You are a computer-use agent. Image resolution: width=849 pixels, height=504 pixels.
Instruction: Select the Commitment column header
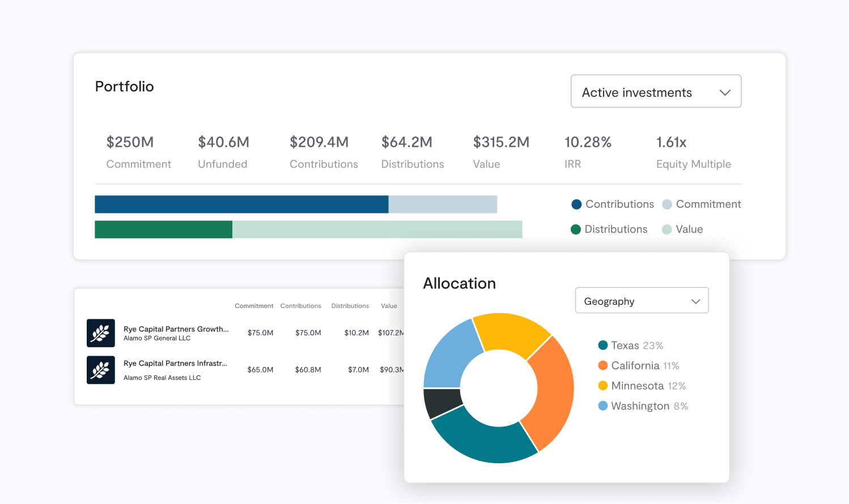click(x=254, y=306)
